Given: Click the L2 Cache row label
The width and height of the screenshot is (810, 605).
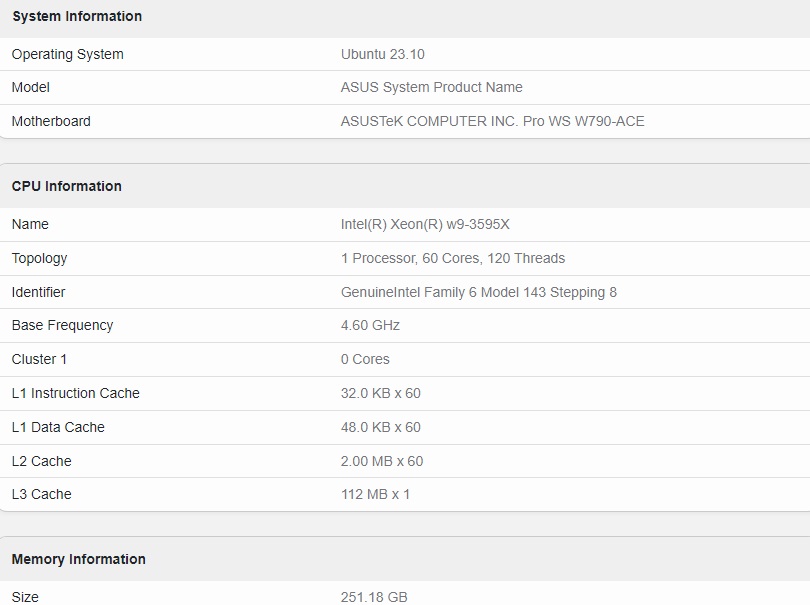Looking at the screenshot, I should tap(41, 461).
